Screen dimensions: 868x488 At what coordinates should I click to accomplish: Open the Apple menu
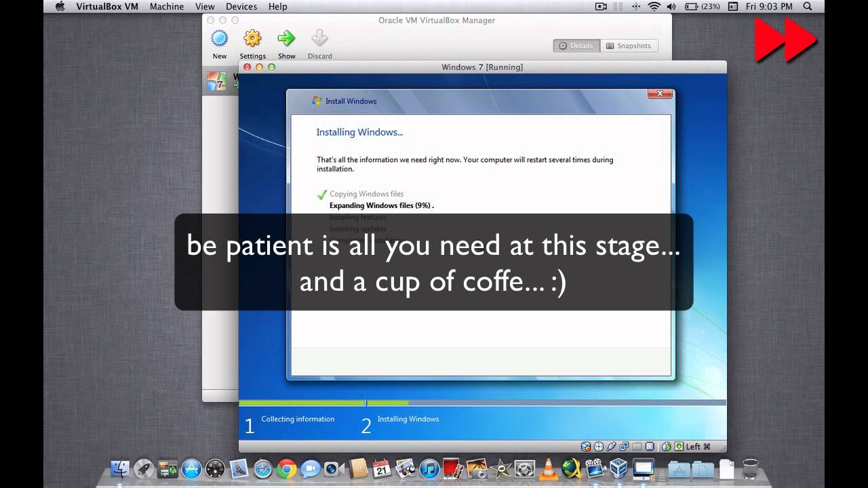click(60, 7)
